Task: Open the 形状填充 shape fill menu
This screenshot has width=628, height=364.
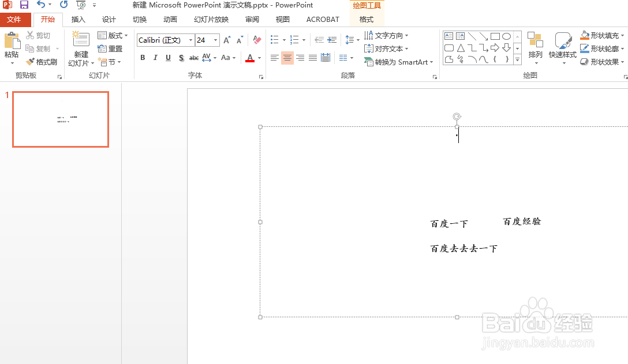Action: point(603,35)
